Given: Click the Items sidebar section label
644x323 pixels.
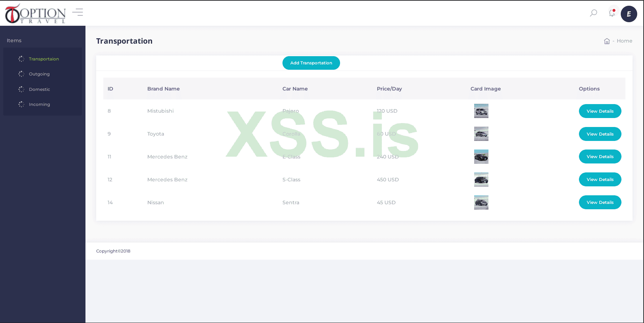Looking at the screenshot, I should pyautogui.click(x=14, y=40).
